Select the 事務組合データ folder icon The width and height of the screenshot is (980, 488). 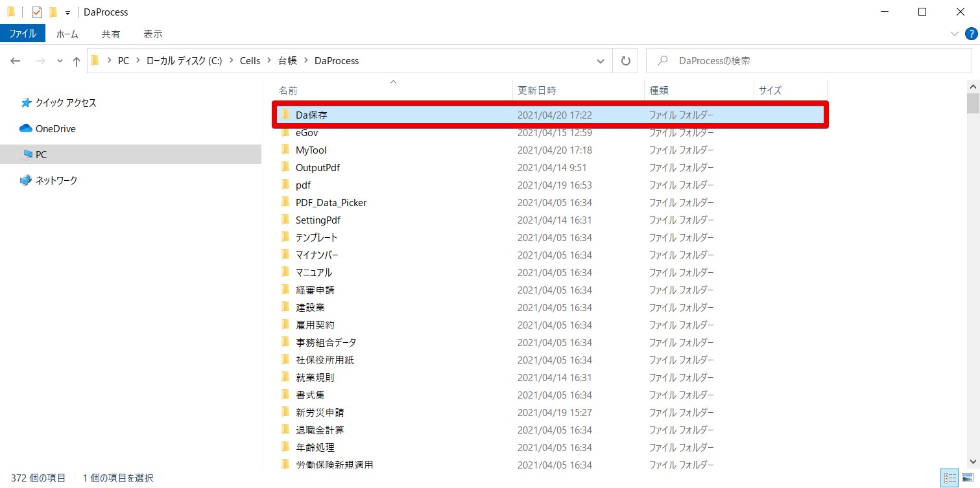coord(285,342)
